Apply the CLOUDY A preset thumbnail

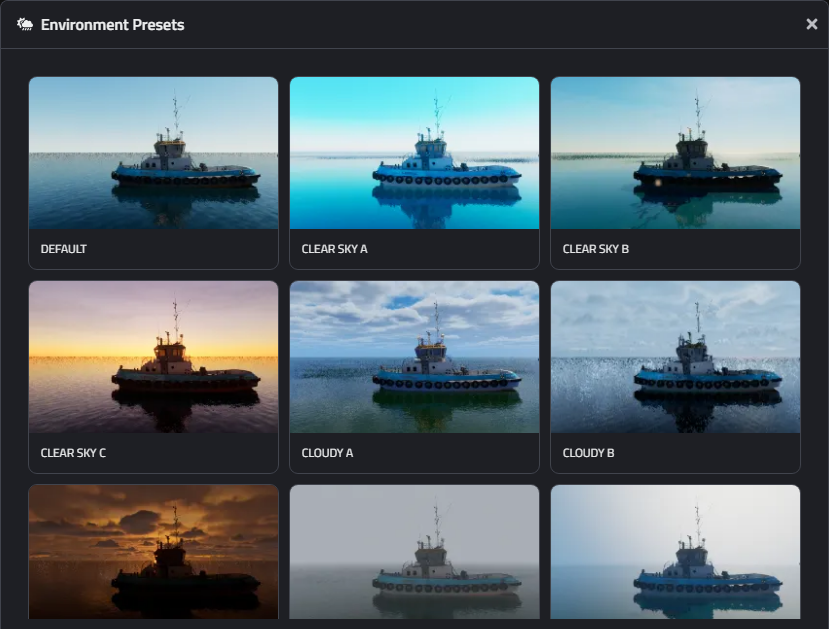[x=414, y=357]
